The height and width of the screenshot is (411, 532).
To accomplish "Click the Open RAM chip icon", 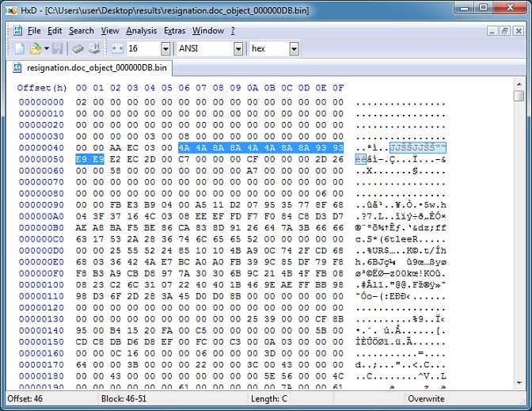I will 78,48.
